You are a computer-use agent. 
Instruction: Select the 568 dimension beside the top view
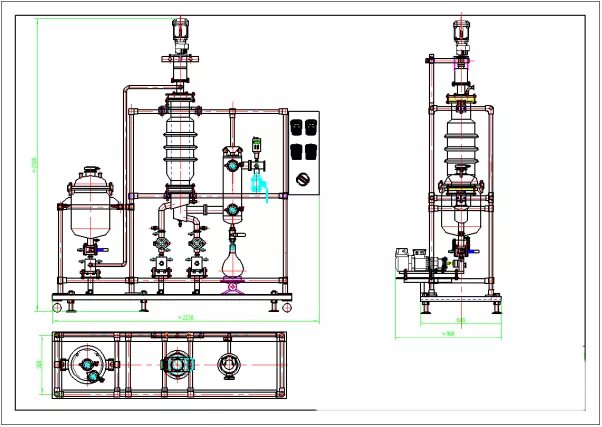click(x=40, y=365)
